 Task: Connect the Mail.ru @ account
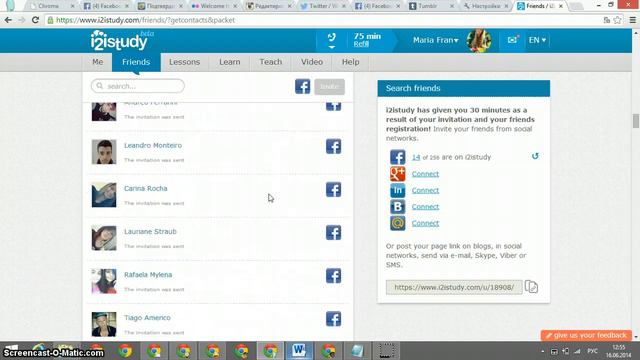(425, 223)
